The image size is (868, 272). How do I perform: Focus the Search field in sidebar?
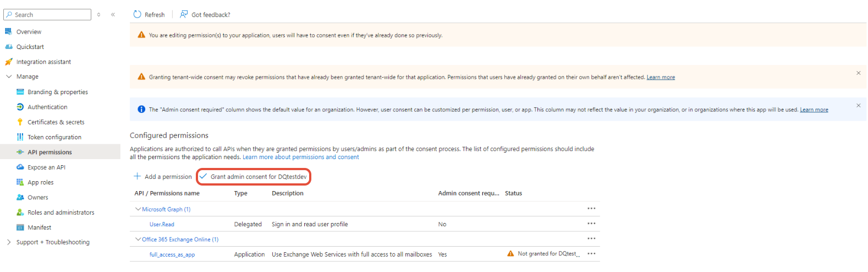tap(47, 15)
